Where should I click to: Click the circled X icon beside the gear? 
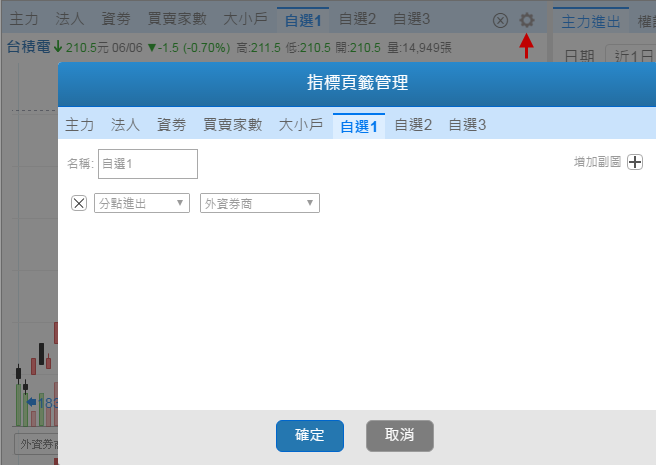[x=500, y=20]
